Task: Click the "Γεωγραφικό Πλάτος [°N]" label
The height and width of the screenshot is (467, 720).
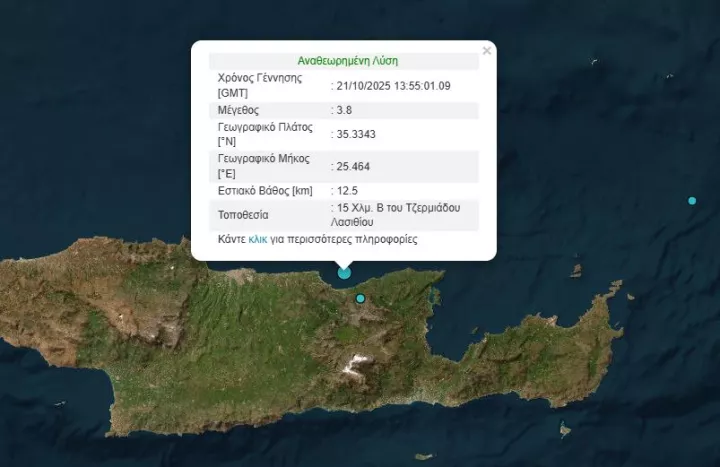Action: click(x=265, y=134)
